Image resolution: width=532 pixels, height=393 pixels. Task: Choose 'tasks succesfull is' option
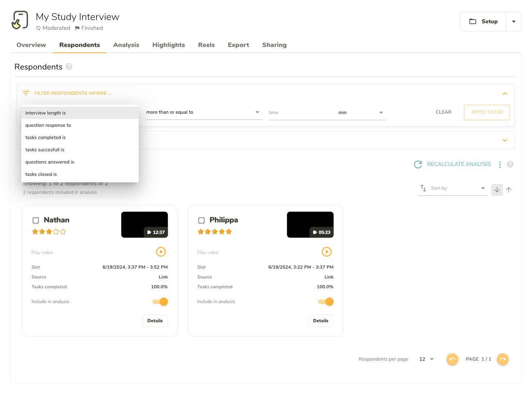tap(80, 150)
